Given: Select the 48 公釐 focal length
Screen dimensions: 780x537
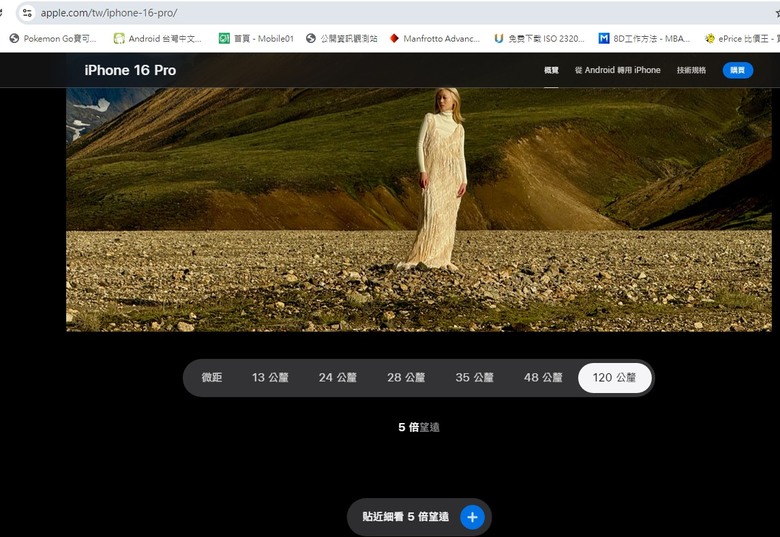Looking at the screenshot, I should [543, 377].
